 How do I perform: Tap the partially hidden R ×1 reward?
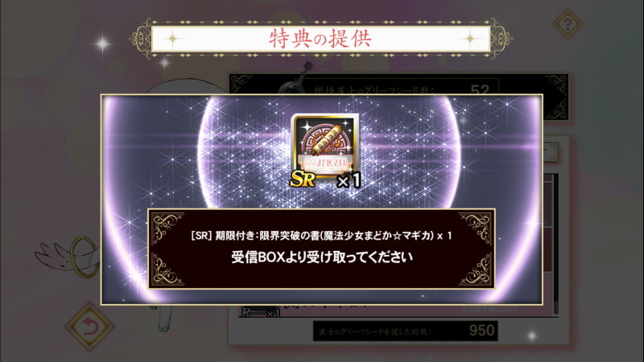coord(260,313)
